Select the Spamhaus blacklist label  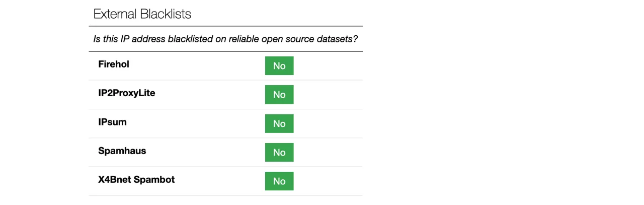coord(122,151)
